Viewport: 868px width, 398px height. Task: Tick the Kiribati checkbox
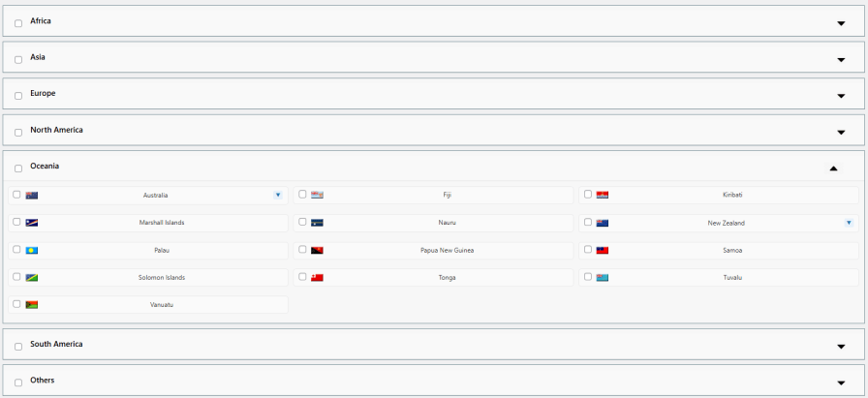pyautogui.click(x=588, y=195)
